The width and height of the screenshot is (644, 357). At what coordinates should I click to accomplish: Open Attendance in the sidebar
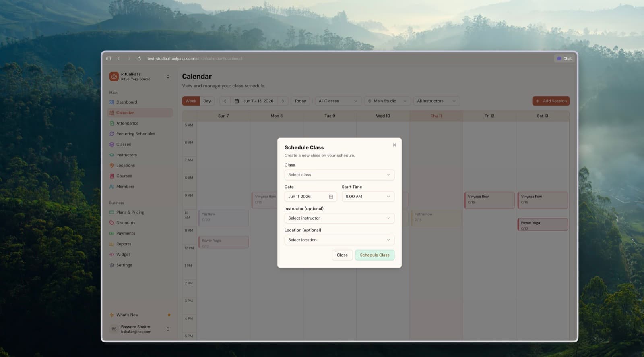(x=140, y=123)
